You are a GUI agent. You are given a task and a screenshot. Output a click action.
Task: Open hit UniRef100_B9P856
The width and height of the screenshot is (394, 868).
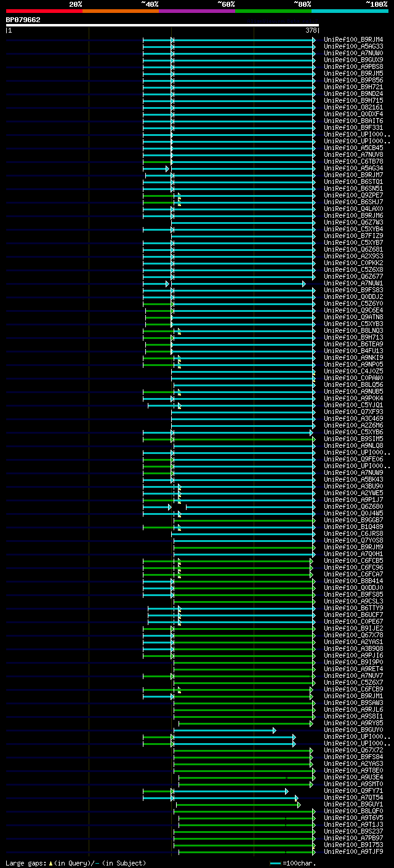(x=353, y=80)
